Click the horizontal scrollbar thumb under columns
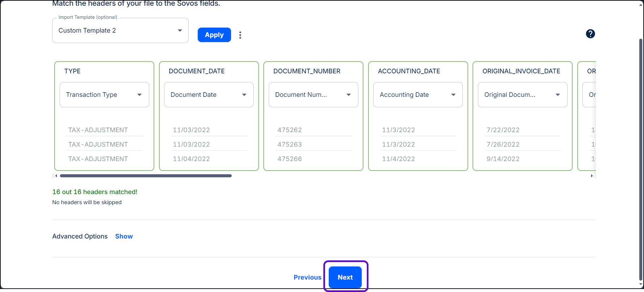644x292 pixels. point(146,176)
